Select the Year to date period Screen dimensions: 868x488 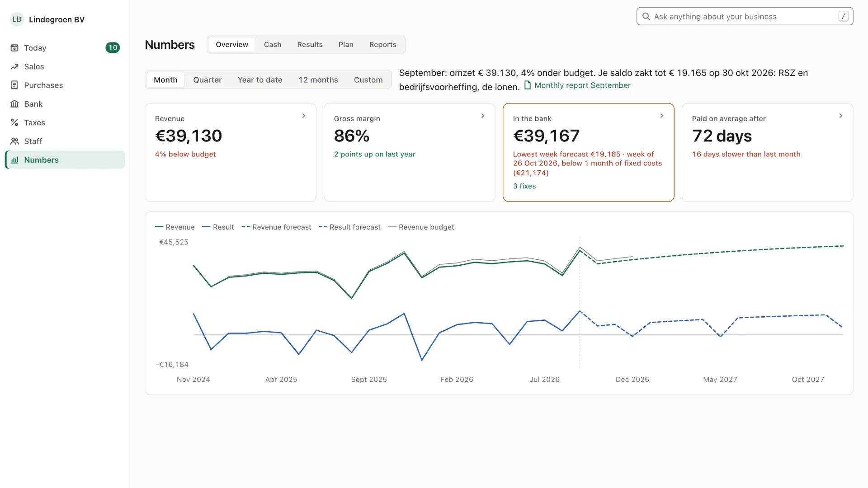pos(260,80)
